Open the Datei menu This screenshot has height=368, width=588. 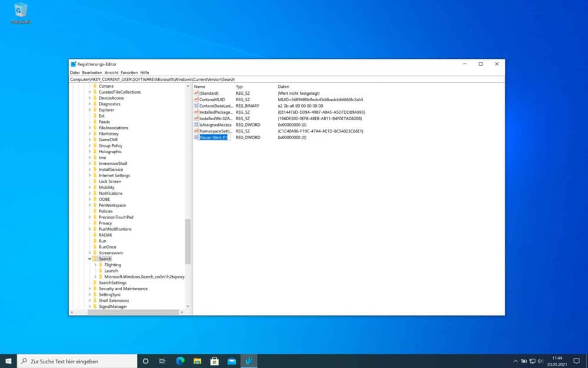point(75,72)
